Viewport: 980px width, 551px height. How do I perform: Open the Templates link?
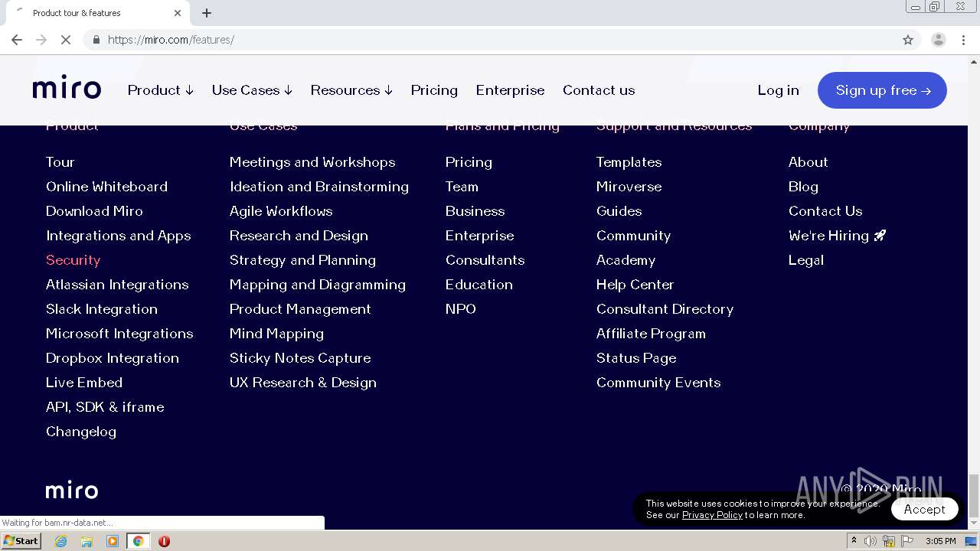click(x=629, y=162)
